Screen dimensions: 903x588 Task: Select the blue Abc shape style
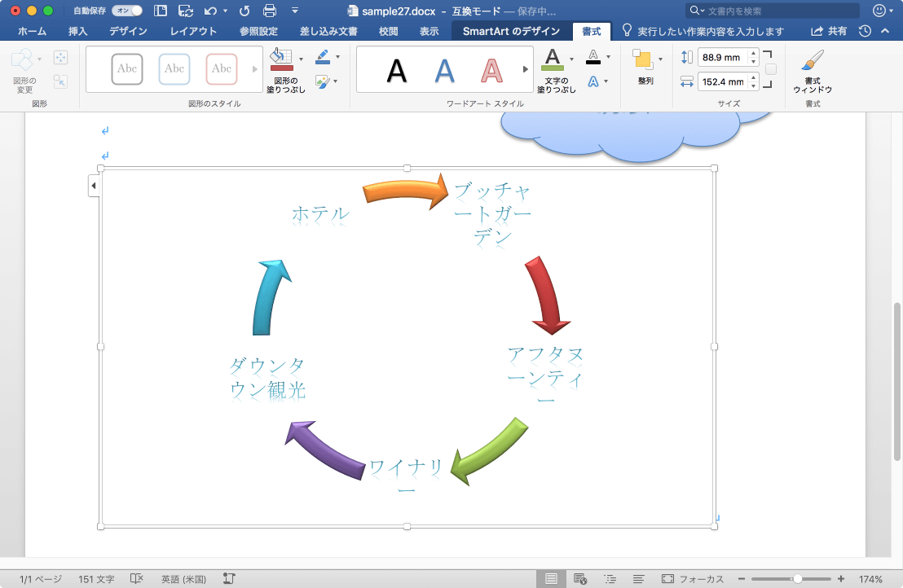click(x=174, y=69)
